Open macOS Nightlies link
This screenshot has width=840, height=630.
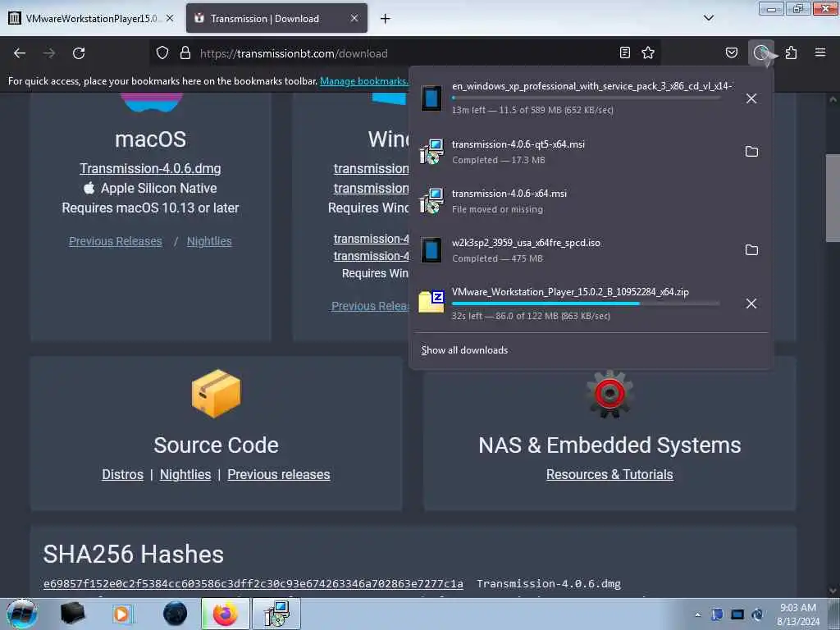[x=209, y=241]
